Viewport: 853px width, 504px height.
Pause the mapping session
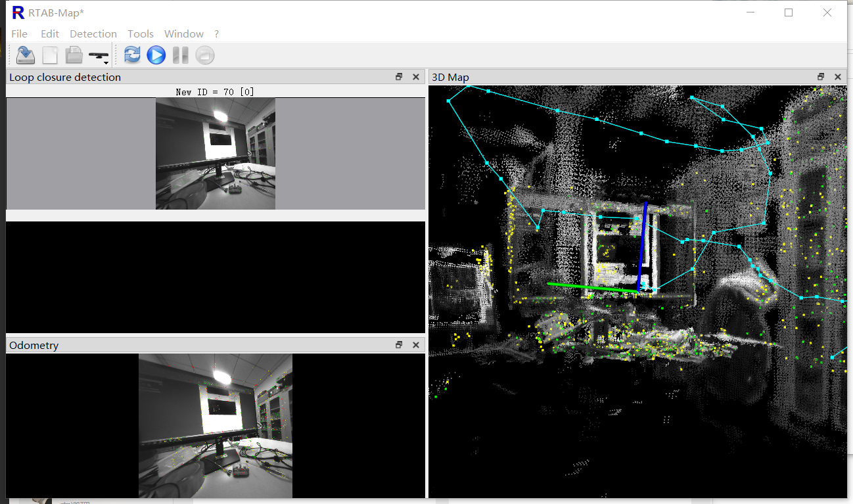[180, 55]
